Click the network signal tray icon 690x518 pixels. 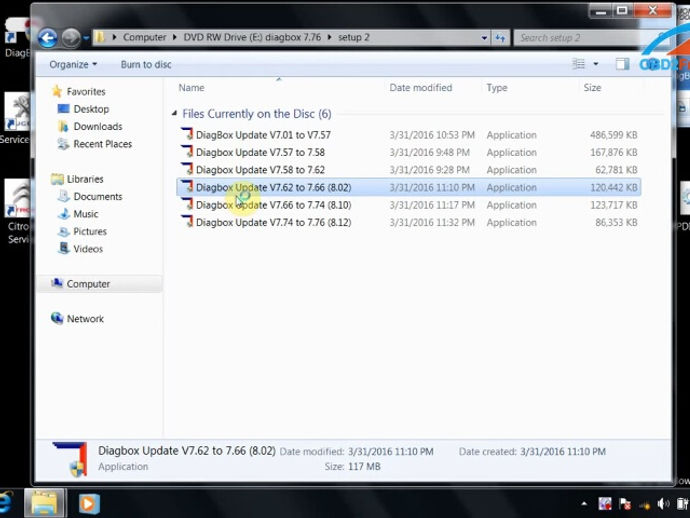pyautogui.click(x=644, y=505)
